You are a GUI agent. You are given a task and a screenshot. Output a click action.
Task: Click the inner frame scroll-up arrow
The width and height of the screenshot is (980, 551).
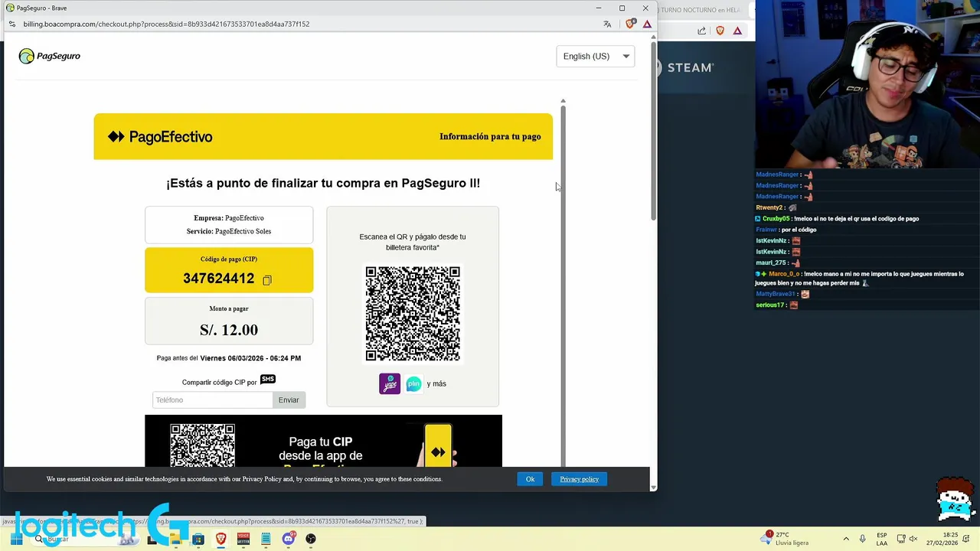click(563, 101)
